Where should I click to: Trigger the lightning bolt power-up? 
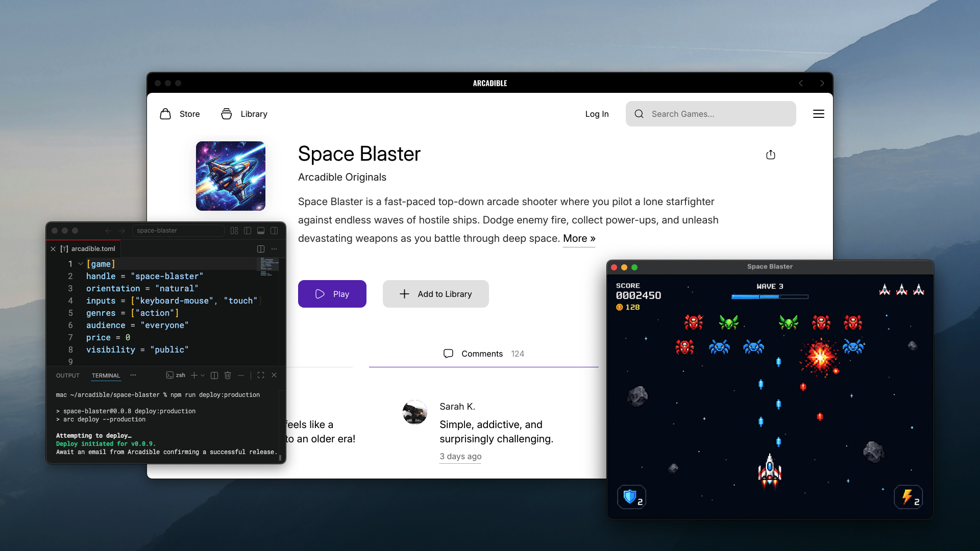click(909, 497)
